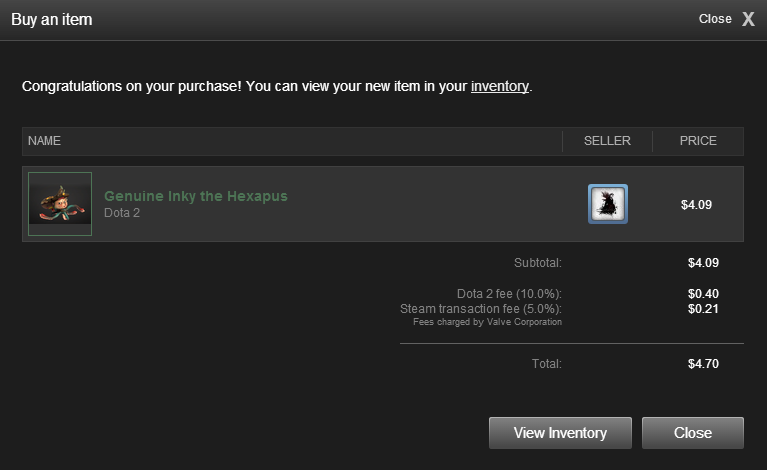Screen dimensions: 767x470
Task: Click the PRICE column header
Action: 698,141
